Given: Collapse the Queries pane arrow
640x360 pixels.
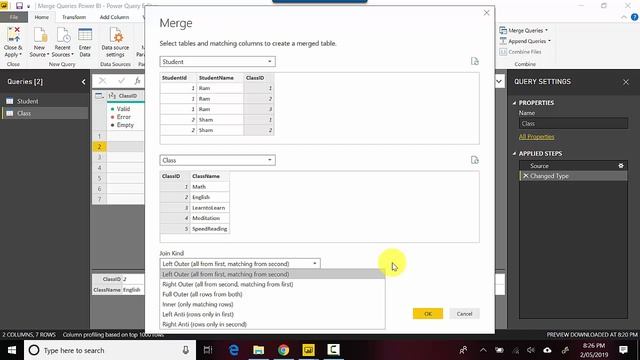Looking at the screenshot, I should pyautogui.click(x=83, y=82).
